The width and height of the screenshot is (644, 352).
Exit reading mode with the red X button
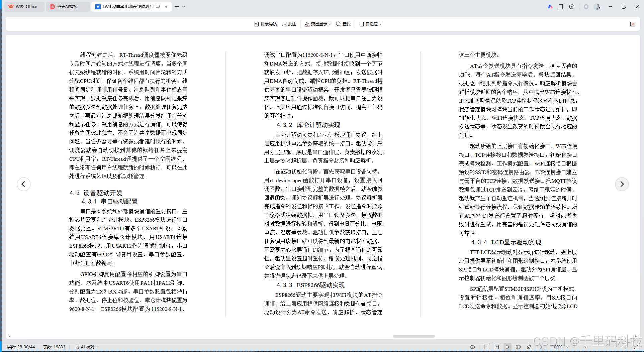(633, 24)
